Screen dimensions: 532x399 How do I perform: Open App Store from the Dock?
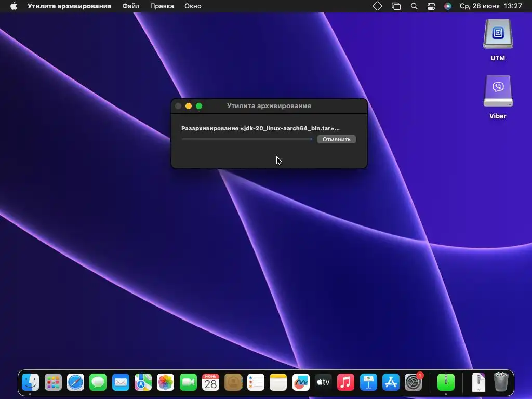(x=391, y=382)
